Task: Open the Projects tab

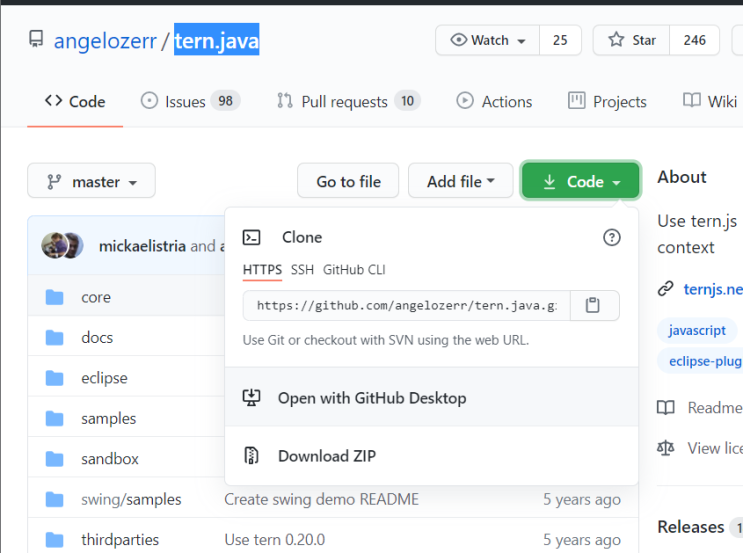Action: click(607, 101)
